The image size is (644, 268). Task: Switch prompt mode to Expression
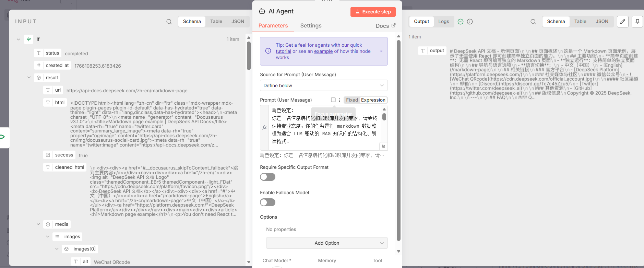[373, 100]
